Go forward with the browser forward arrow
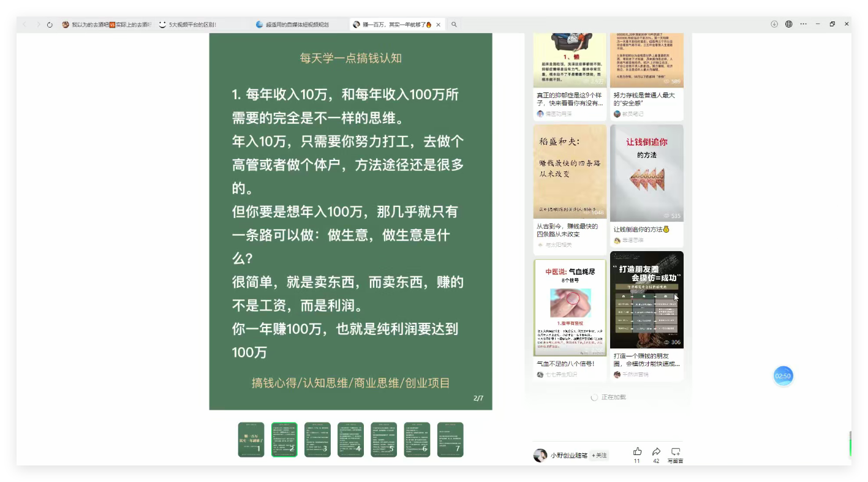 coord(38,24)
